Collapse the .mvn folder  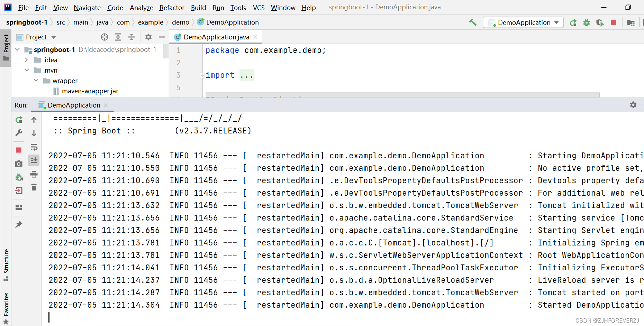tap(27, 70)
